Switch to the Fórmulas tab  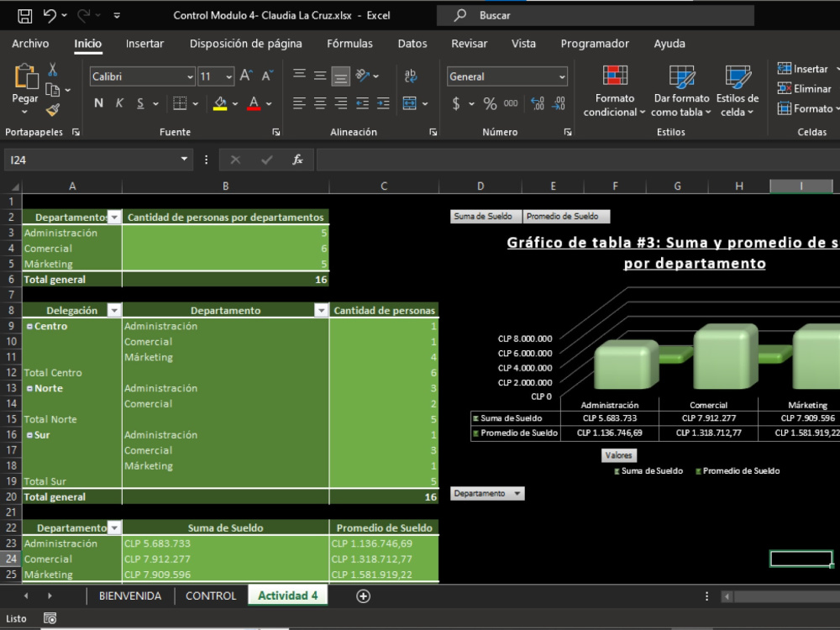click(x=349, y=44)
